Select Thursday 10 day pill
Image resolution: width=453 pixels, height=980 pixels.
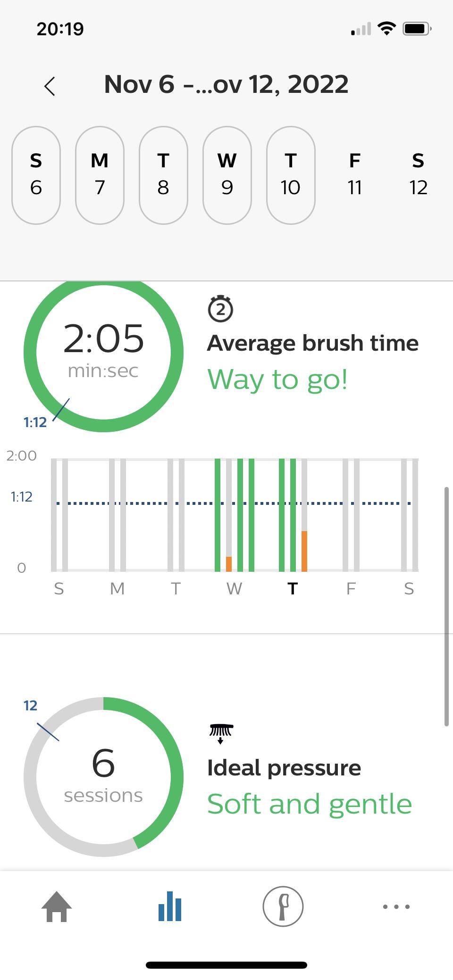291,175
